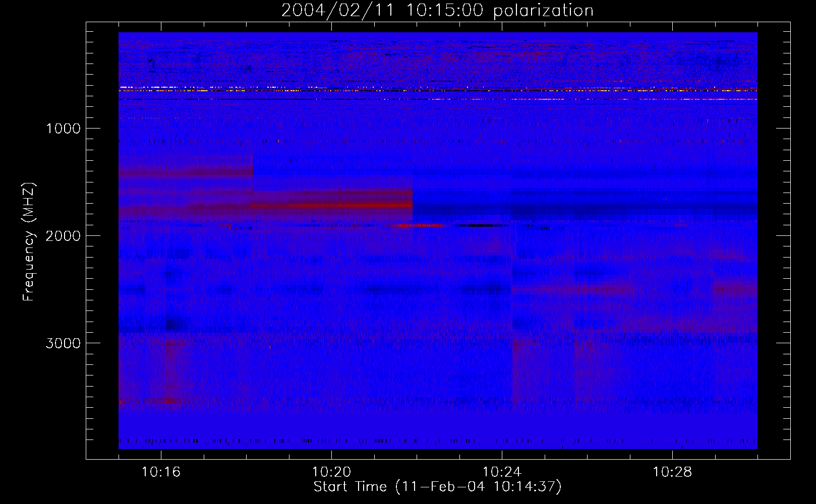Click the plot title "2004/02/11 10:15:00 polarization"
The image size is (816, 504).
pos(437,11)
